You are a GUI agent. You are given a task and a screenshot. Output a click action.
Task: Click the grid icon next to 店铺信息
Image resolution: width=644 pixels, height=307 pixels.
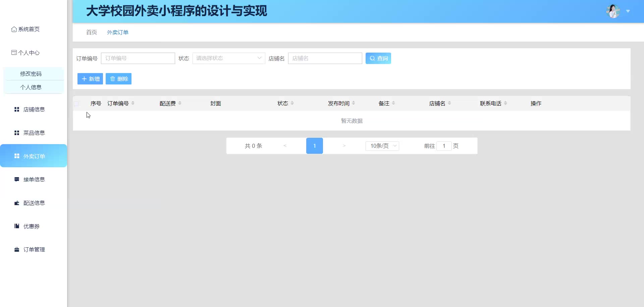pyautogui.click(x=17, y=109)
